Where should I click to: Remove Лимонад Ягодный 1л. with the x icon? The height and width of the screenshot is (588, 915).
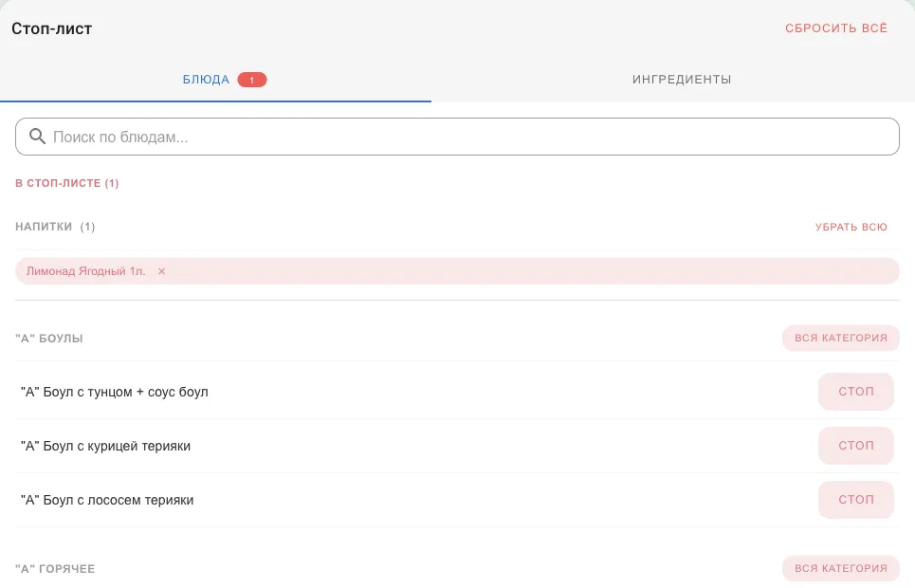[161, 271]
